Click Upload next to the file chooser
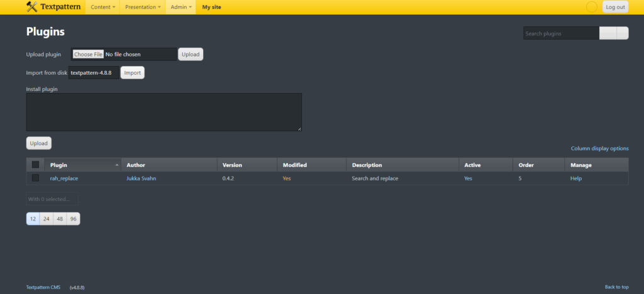 (x=191, y=54)
